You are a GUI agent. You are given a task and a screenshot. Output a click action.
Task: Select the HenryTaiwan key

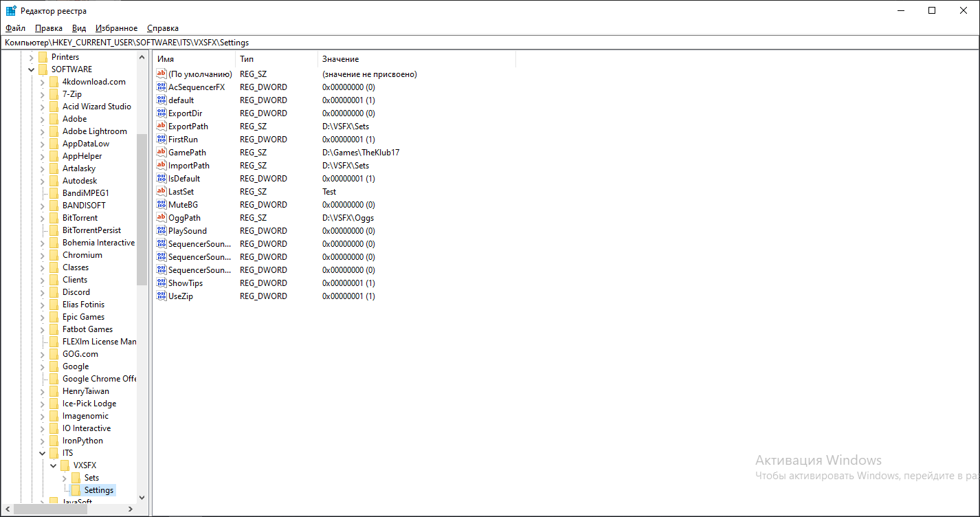point(86,391)
